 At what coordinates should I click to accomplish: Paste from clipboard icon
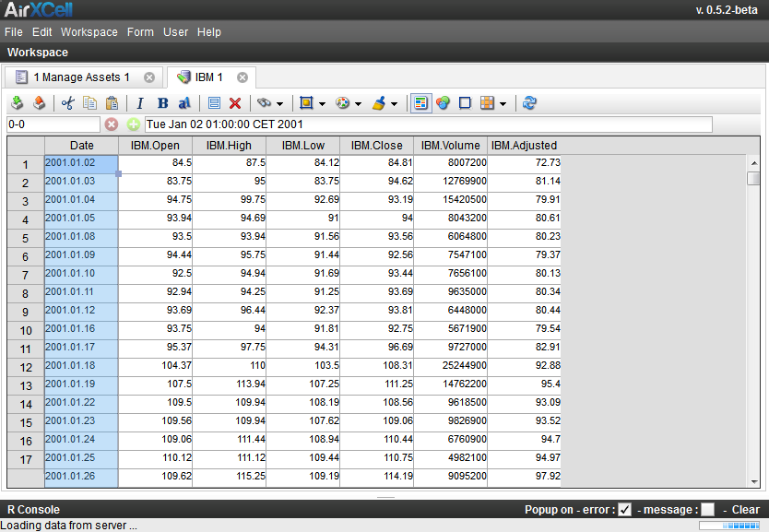click(x=112, y=103)
